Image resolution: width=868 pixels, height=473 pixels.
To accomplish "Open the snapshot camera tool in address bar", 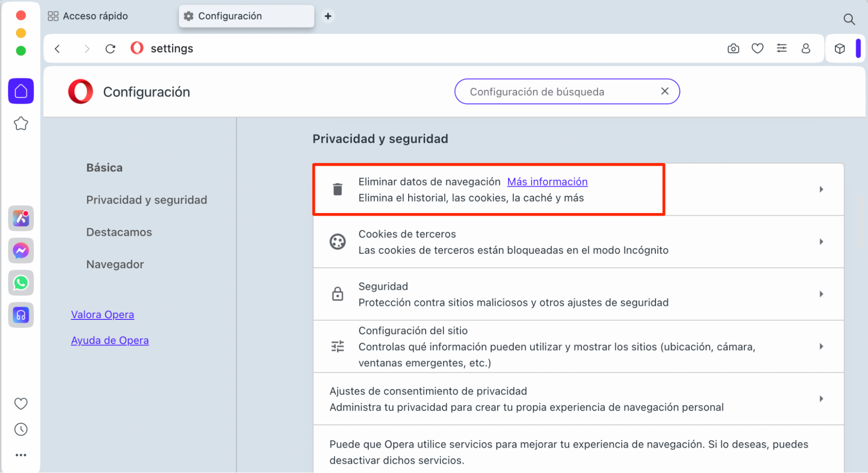I will pyautogui.click(x=733, y=48).
